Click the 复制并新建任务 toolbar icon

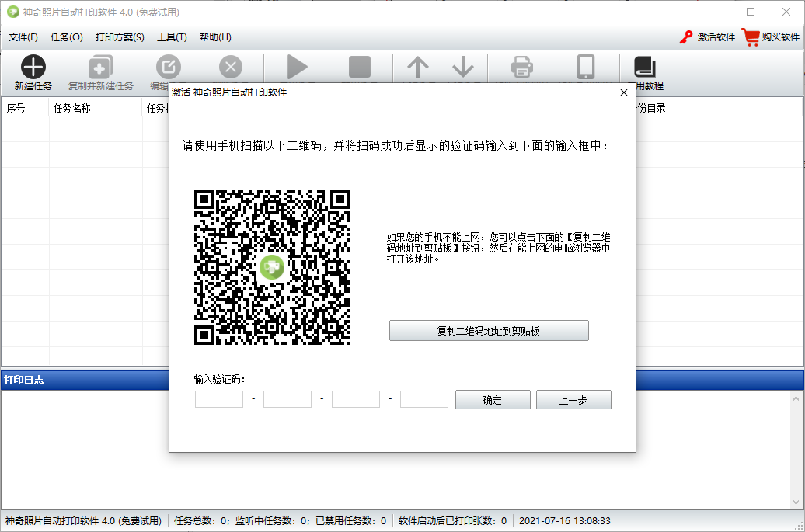(101, 67)
